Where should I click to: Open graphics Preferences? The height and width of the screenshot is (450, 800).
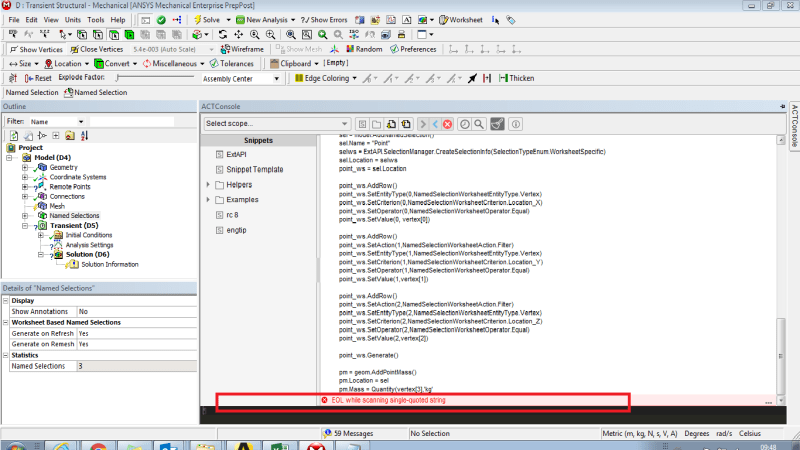[x=413, y=49]
